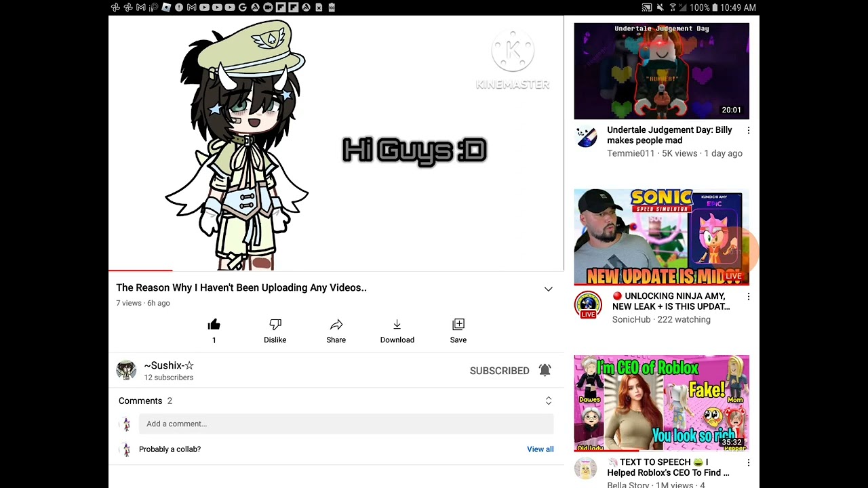Open title TEXT TO SPEECH I Helped Roblox's CEO
Viewport: 868px width, 488px height.
tap(668, 467)
